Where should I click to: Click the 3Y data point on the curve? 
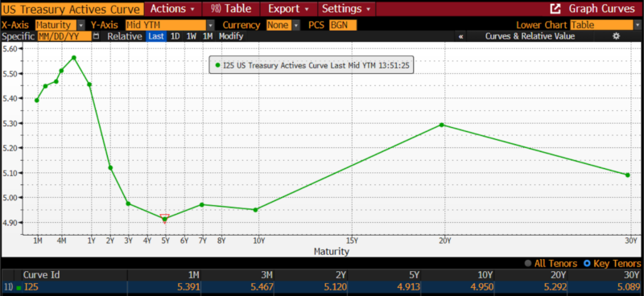coord(128,203)
